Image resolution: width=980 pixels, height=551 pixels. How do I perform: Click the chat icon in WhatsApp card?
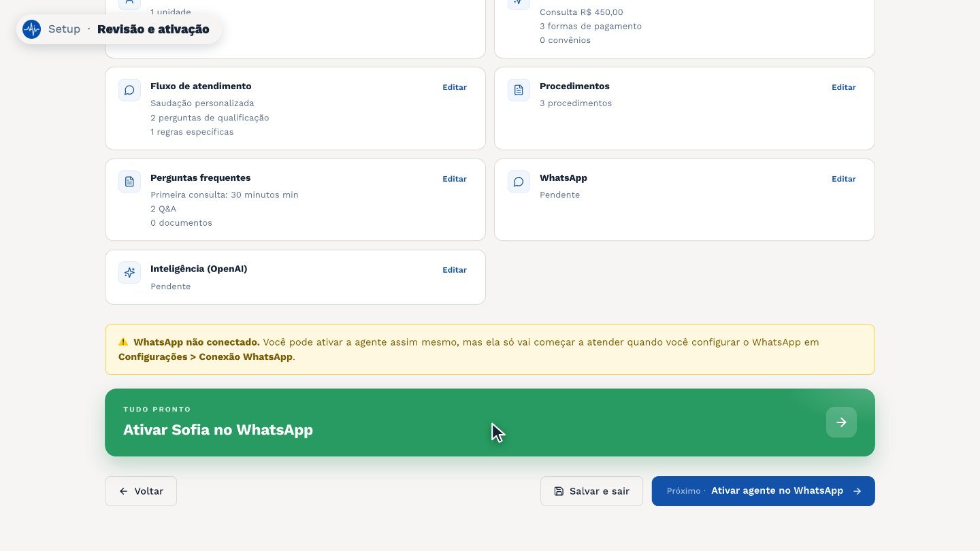click(519, 182)
